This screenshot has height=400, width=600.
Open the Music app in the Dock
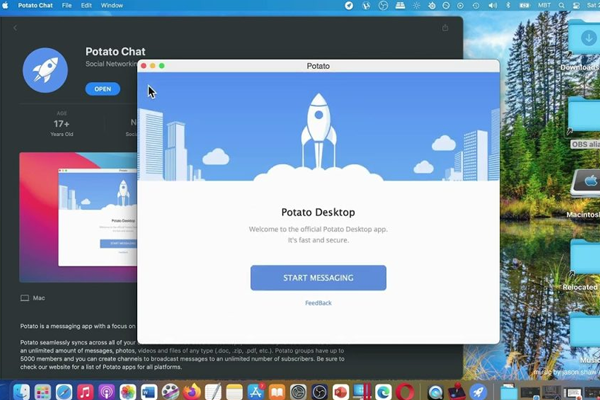85,391
